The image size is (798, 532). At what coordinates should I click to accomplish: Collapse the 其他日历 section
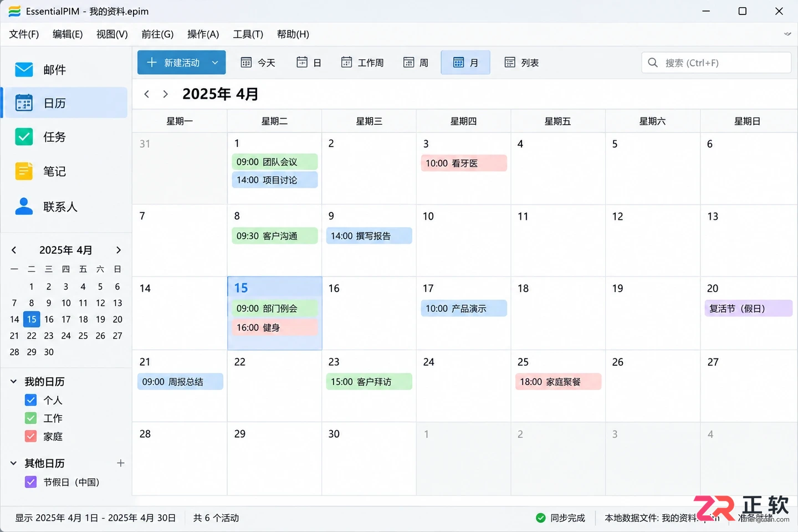coord(13,463)
